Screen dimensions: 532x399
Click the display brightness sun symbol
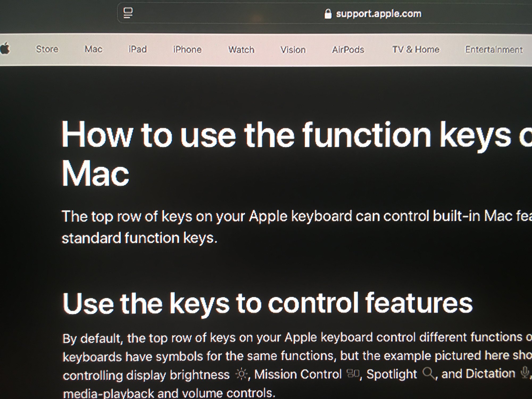(x=242, y=374)
